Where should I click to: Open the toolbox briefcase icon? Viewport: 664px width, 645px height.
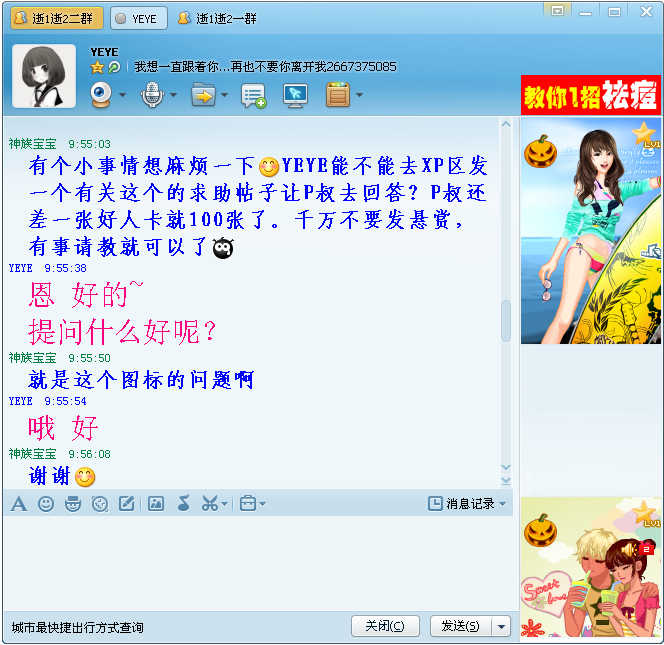[248, 504]
